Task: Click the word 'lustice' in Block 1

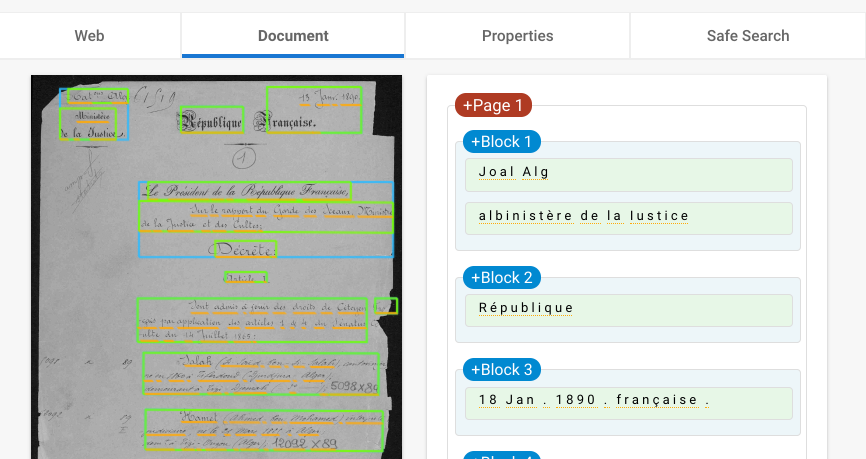Action: point(659,215)
